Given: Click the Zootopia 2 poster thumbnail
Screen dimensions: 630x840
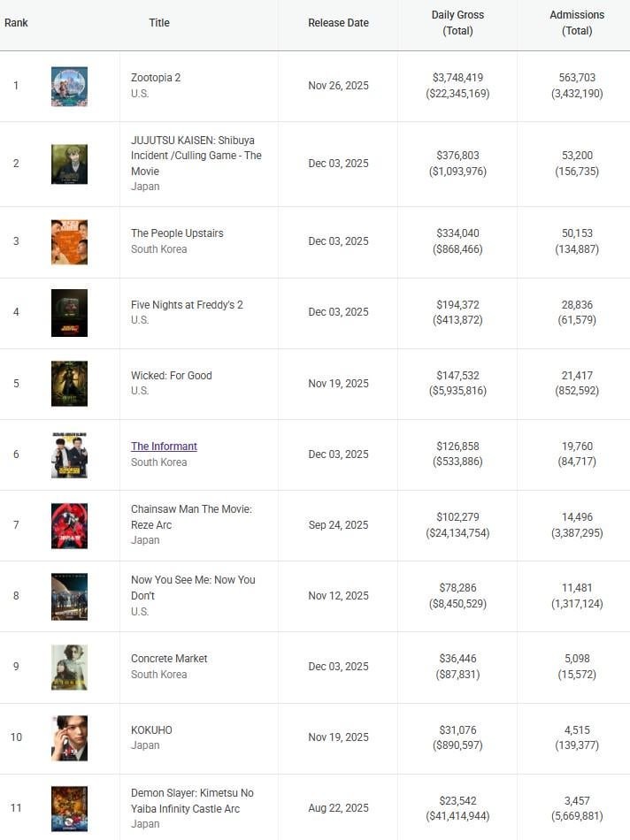Looking at the screenshot, I should (69, 86).
